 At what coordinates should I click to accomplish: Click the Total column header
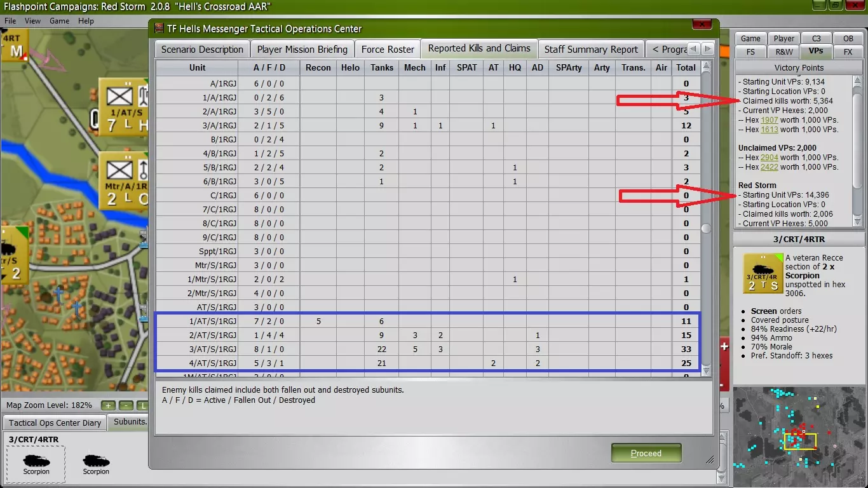tap(686, 67)
